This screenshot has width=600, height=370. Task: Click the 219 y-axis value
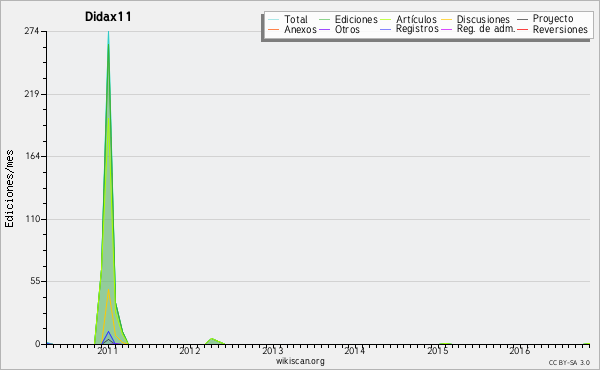pos(31,94)
